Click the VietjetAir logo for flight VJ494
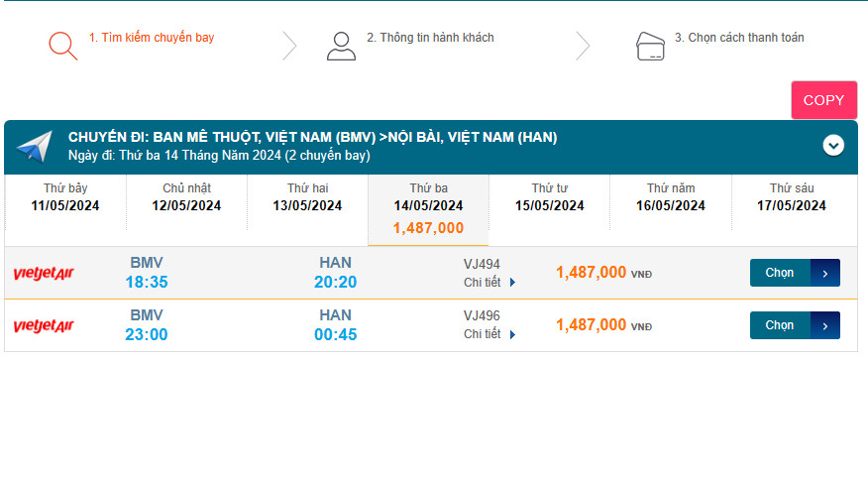 coord(44,273)
